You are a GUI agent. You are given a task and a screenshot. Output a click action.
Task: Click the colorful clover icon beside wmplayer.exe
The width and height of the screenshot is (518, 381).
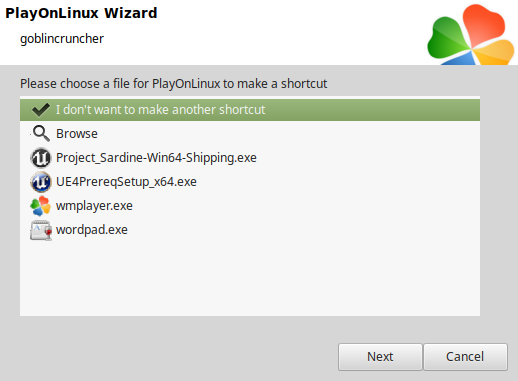coord(41,206)
